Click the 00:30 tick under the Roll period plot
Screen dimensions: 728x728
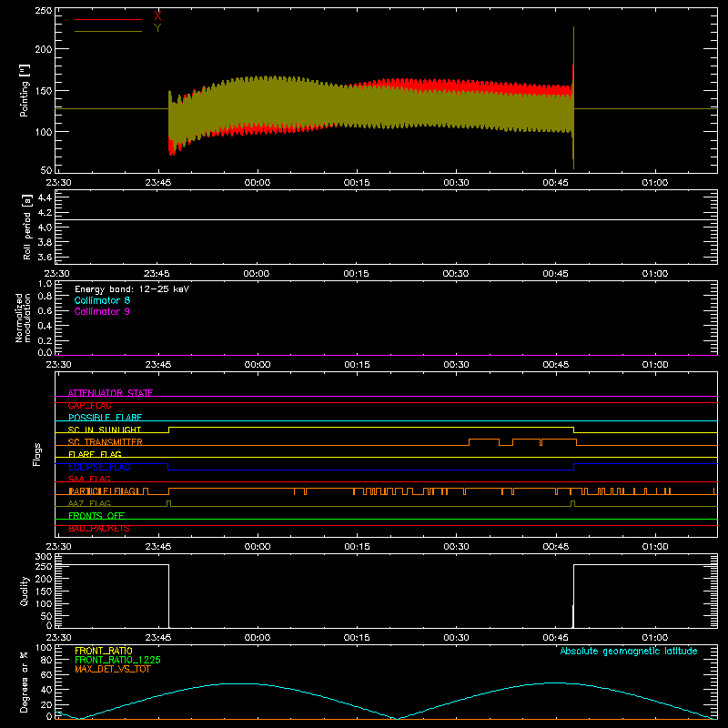[456, 274]
